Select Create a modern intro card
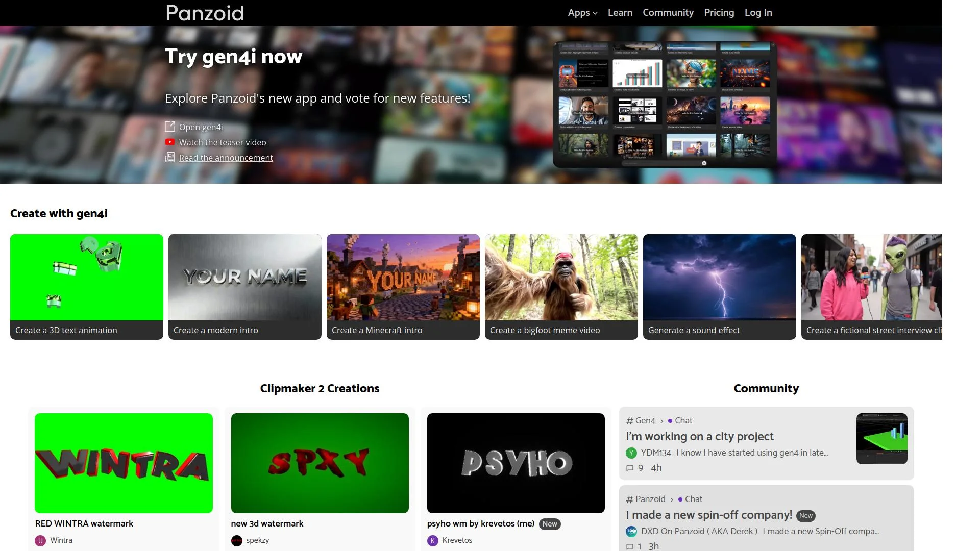The width and height of the screenshot is (980, 551). tap(245, 287)
